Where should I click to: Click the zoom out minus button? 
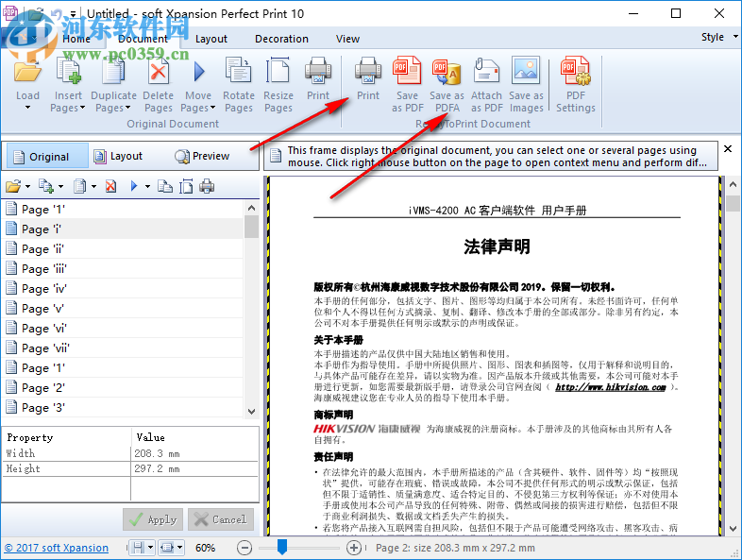245,548
